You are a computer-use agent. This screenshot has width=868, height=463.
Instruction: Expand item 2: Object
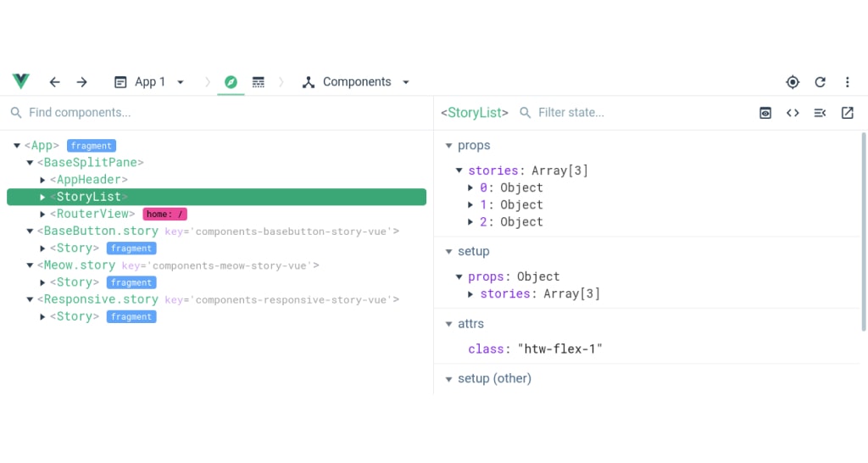coord(470,222)
